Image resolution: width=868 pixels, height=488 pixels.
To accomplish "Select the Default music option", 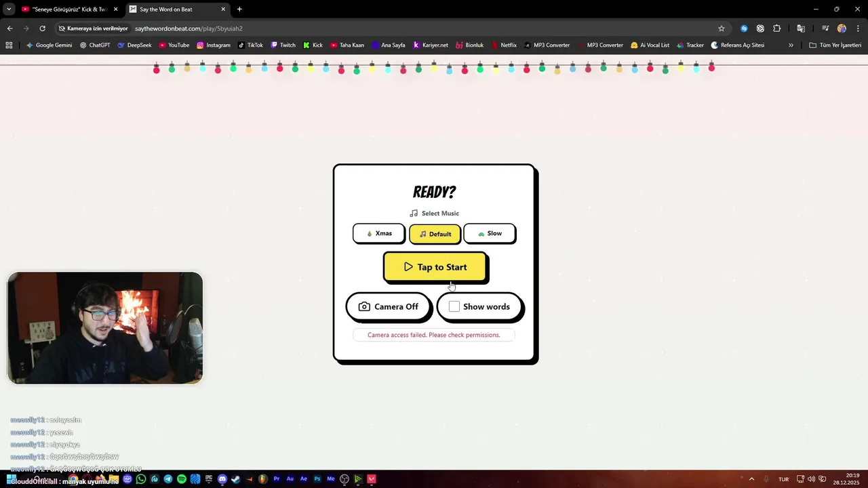I will click(435, 234).
